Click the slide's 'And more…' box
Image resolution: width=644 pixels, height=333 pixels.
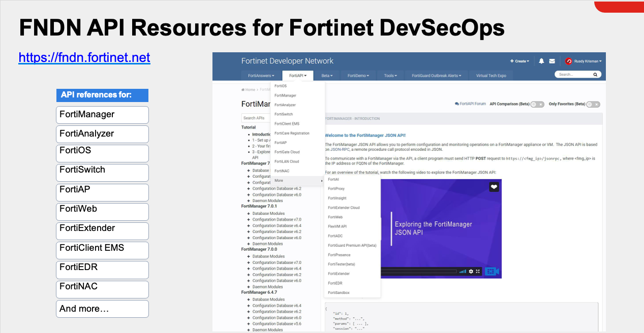(102, 309)
